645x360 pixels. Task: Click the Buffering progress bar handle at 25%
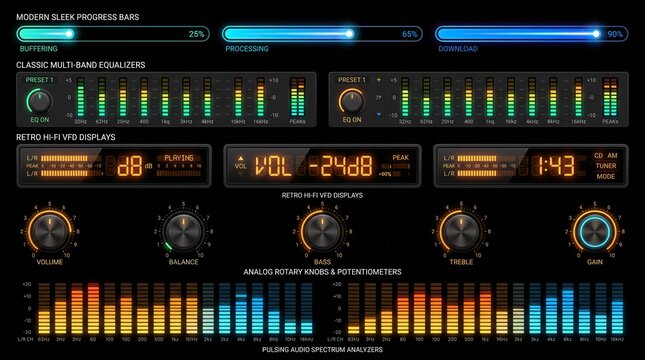(70, 34)
